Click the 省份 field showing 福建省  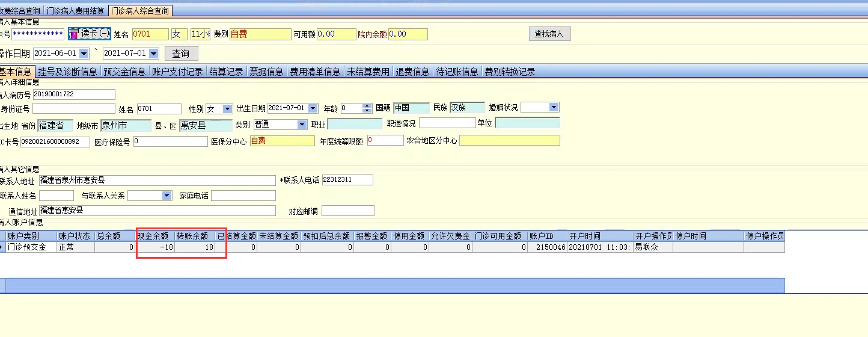coord(55,125)
